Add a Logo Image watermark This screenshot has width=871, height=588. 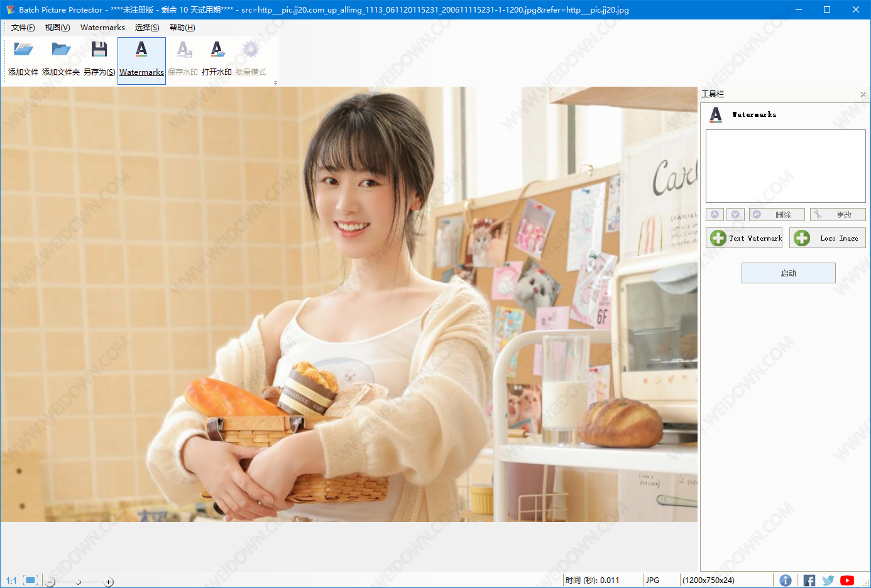[828, 238]
